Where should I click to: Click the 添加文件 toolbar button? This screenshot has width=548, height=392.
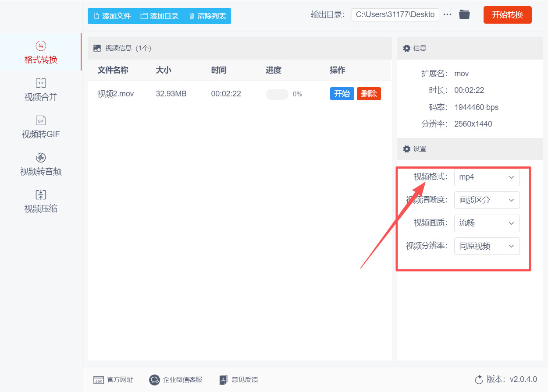[111, 16]
